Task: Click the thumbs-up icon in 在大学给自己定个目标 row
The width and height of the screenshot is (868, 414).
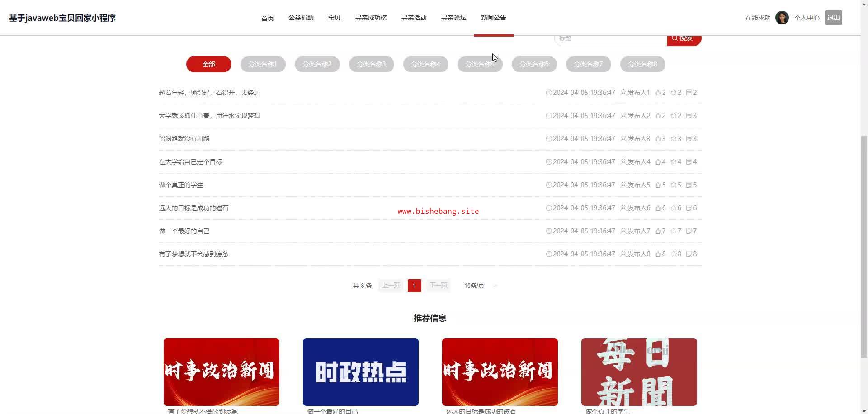Action: pyautogui.click(x=658, y=162)
